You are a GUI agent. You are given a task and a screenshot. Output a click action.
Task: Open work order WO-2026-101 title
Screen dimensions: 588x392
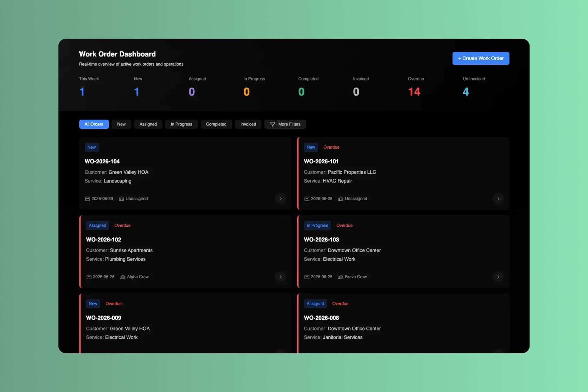321,161
